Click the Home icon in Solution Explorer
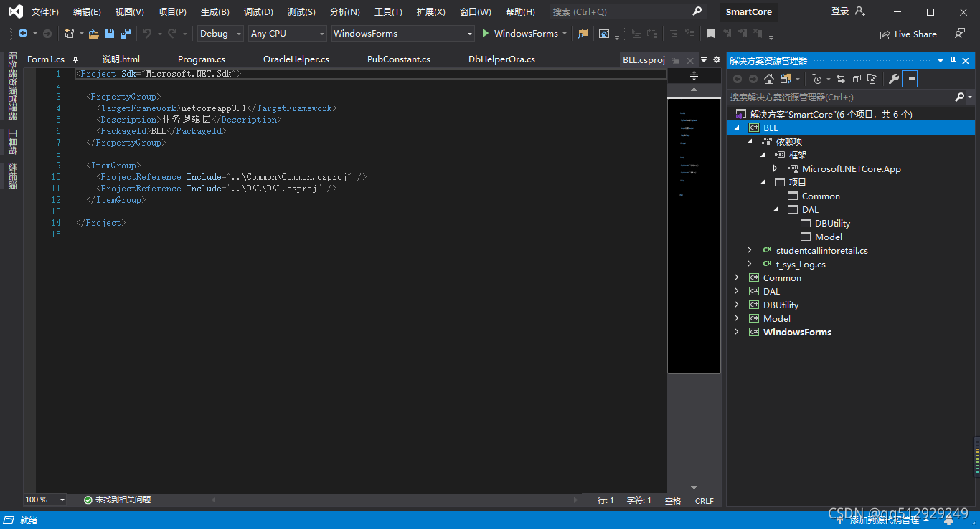Viewport: 980px width, 529px height. [x=769, y=79]
